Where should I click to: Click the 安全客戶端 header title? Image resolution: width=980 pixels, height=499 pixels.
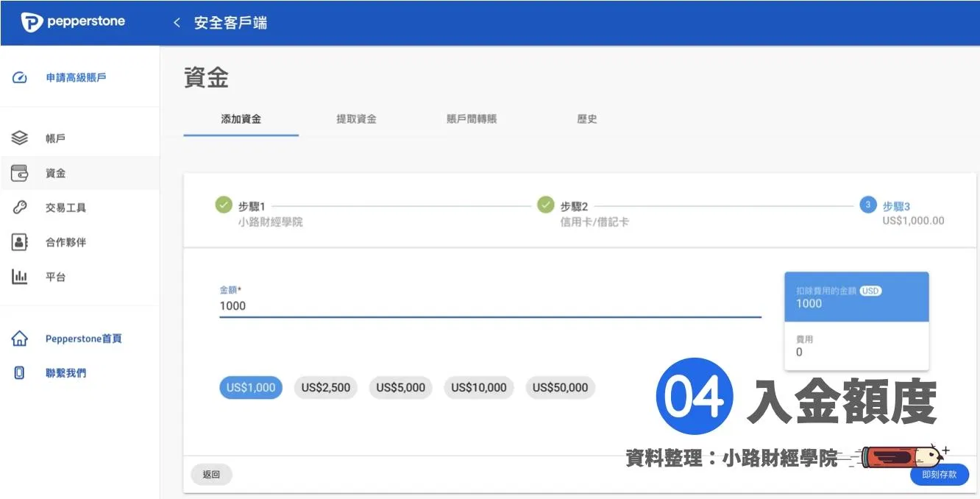[230, 23]
